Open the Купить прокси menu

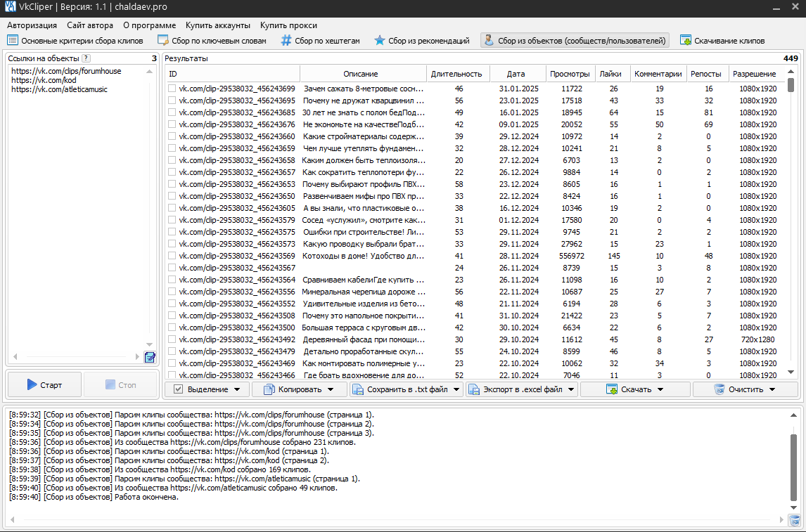[288, 25]
